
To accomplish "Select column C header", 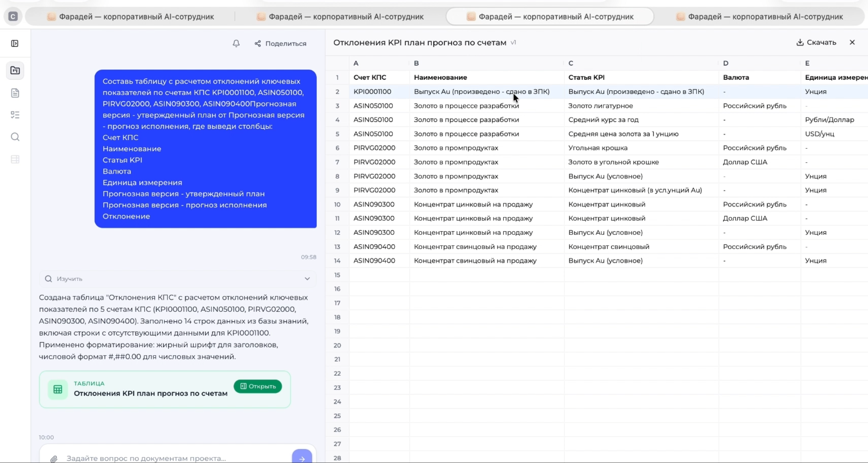I will (x=641, y=63).
